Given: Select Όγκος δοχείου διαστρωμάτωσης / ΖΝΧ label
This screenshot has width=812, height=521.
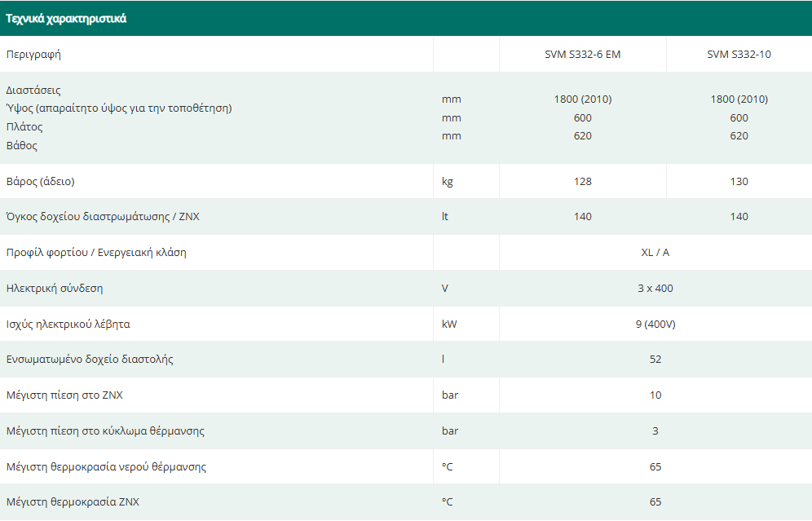Looking at the screenshot, I should point(103,217).
